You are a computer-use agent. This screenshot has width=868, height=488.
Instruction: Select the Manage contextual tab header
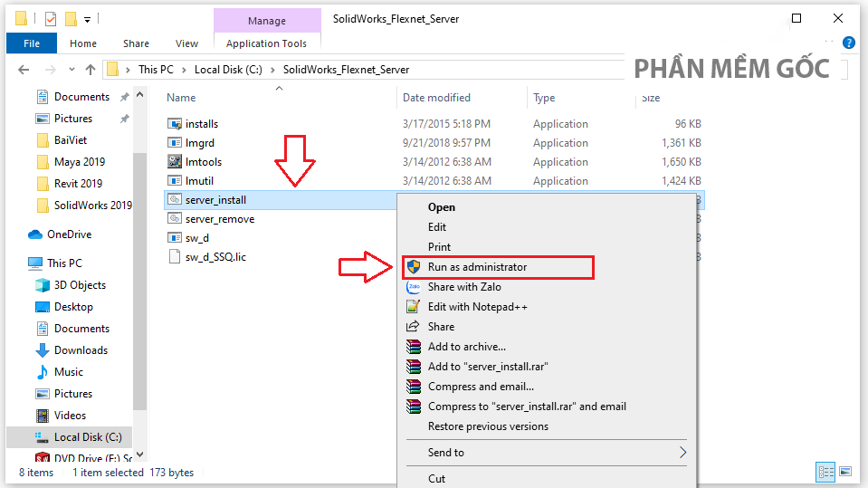coord(267,21)
